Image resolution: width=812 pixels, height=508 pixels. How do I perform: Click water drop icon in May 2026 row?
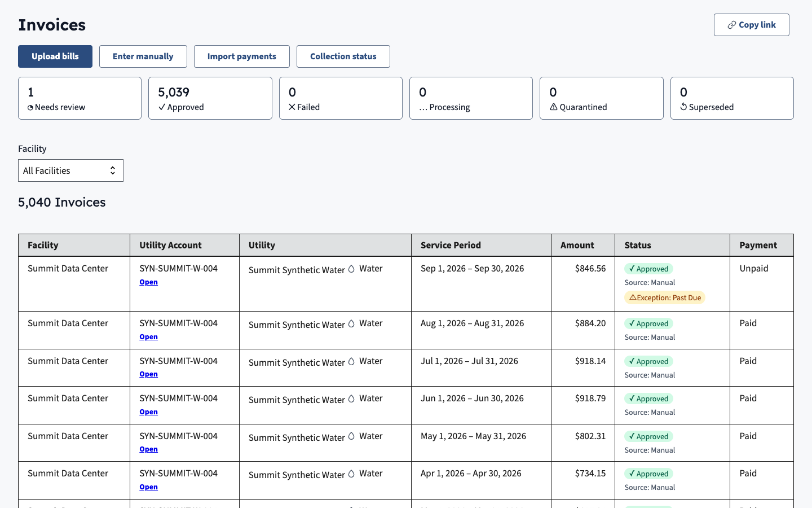point(351,436)
